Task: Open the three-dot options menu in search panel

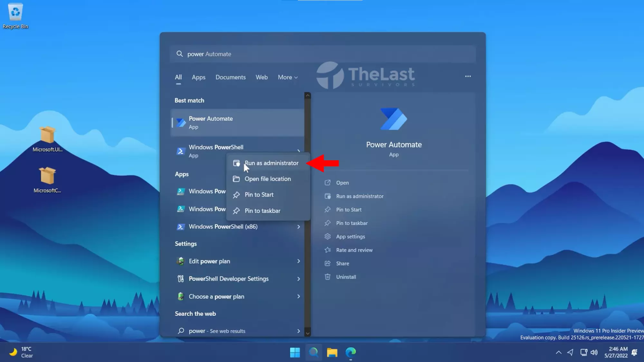Action: pos(468,76)
